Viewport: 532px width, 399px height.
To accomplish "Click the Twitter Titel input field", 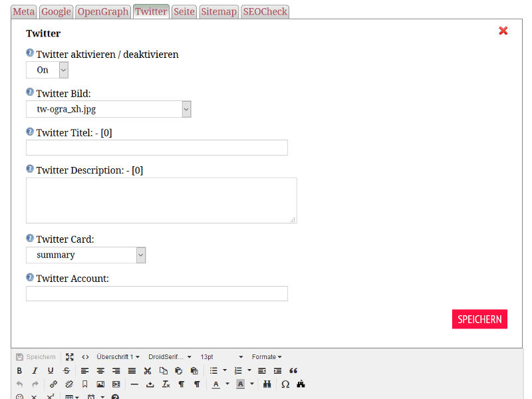I will pyautogui.click(x=157, y=148).
